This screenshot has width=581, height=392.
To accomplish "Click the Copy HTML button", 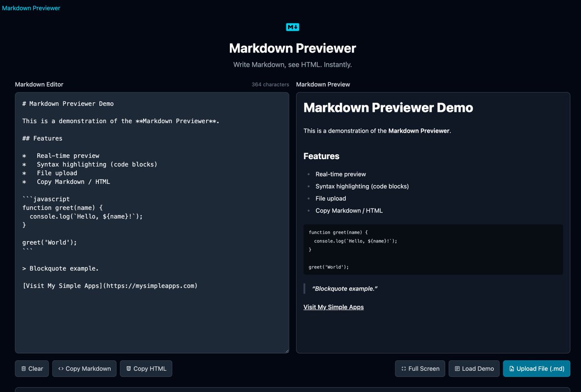I will [146, 368].
